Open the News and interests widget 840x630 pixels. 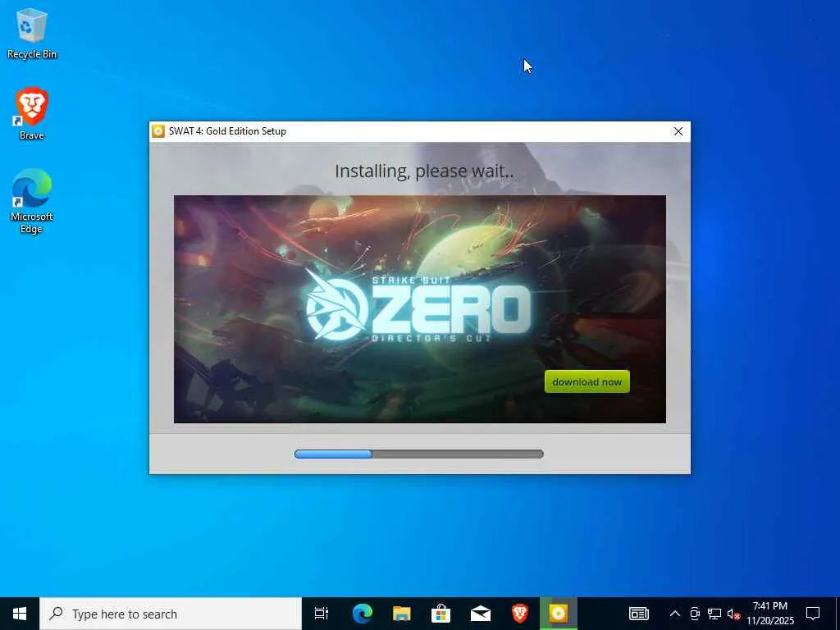(x=638, y=614)
